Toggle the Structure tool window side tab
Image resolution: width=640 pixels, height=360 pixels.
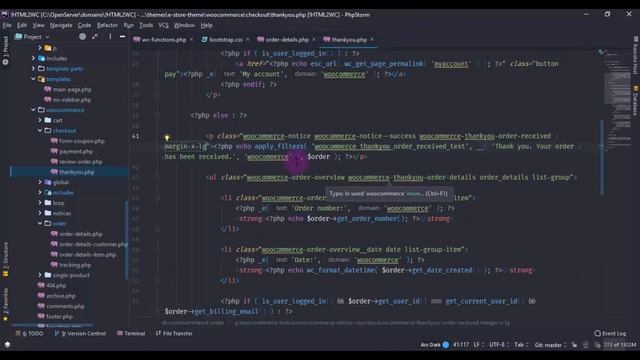(5, 260)
